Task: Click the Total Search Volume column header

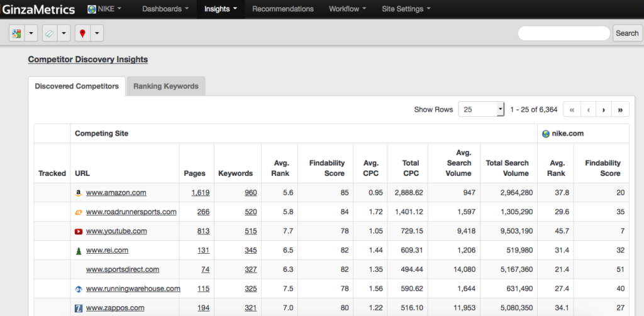Action: 508,168
